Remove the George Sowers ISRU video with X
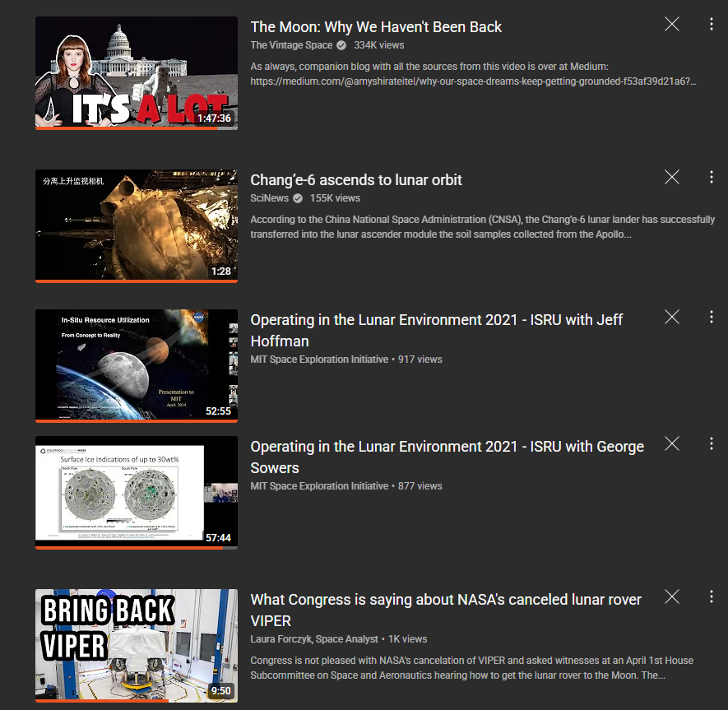 672,444
